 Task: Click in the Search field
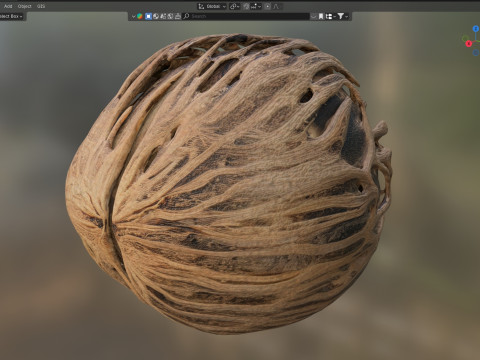click(246, 16)
